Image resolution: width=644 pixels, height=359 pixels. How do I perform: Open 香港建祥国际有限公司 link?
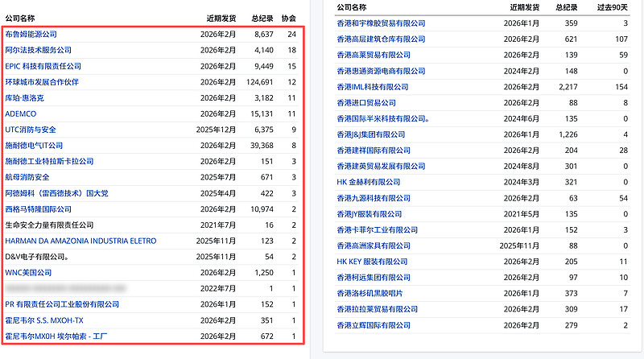tap(374, 151)
